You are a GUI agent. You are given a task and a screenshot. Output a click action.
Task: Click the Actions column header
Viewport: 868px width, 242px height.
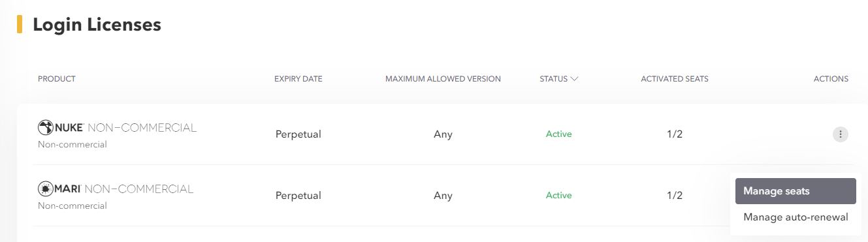pos(831,79)
